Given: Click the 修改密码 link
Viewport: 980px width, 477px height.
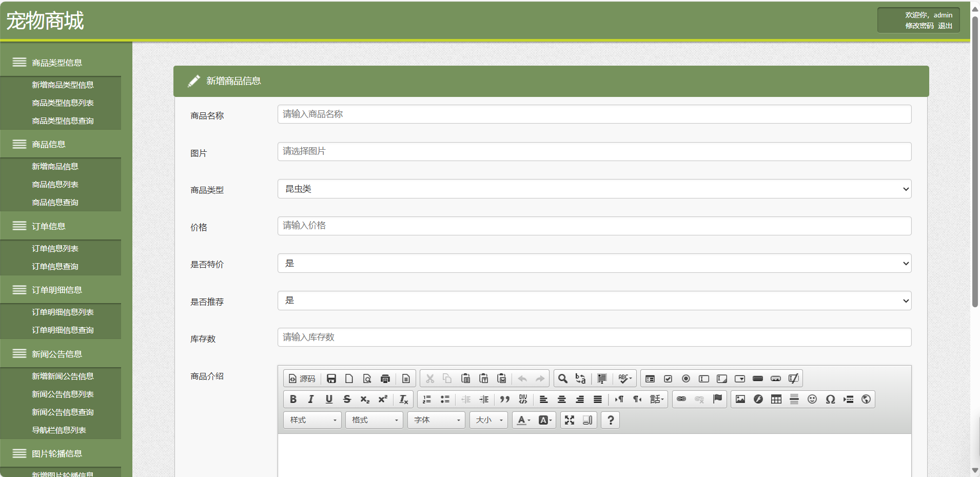Looking at the screenshot, I should tap(919, 26).
